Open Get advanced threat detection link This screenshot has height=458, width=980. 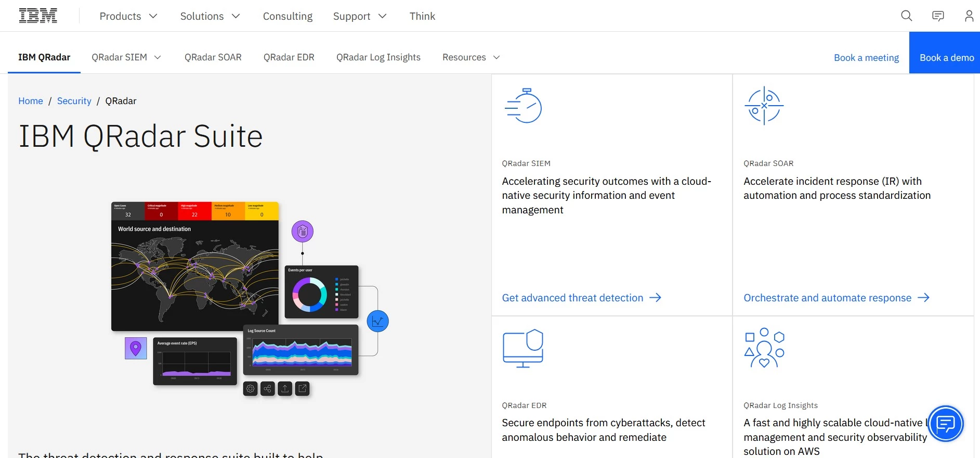pyautogui.click(x=581, y=298)
